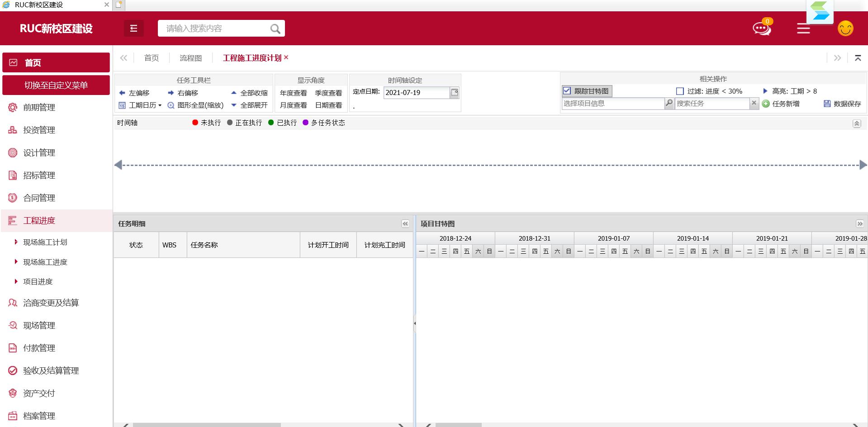
Task: Click the search magnifier icon in header
Action: pyautogui.click(x=275, y=29)
